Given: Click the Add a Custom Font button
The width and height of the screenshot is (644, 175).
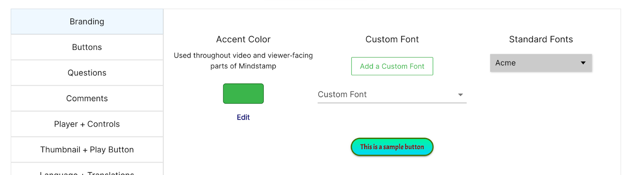Looking at the screenshot, I should (392, 66).
